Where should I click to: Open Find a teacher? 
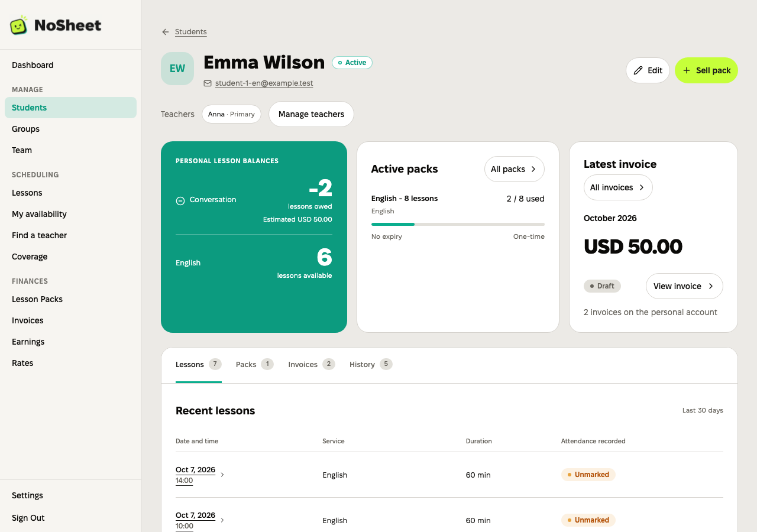[x=70, y=235]
